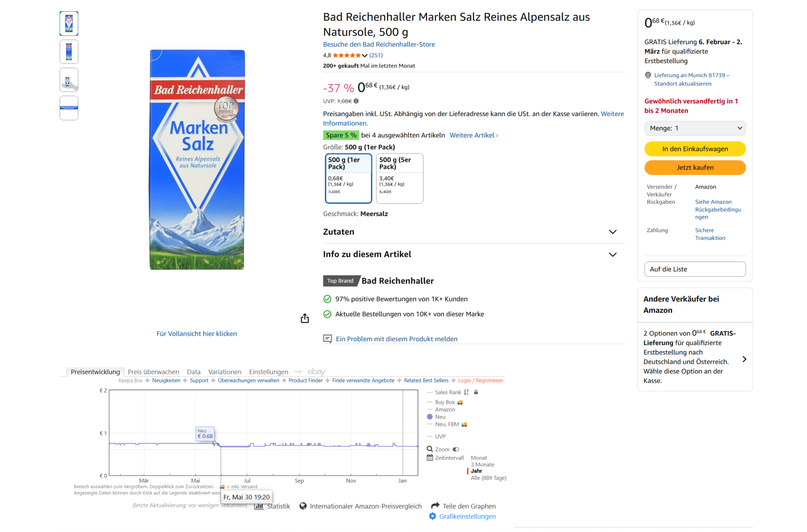
Task: Expand the Info zu diesem Artikel section
Action: point(613,255)
